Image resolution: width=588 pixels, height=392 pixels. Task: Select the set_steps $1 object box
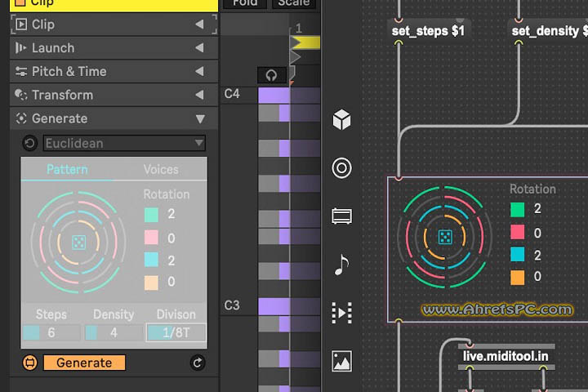pos(428,31)
